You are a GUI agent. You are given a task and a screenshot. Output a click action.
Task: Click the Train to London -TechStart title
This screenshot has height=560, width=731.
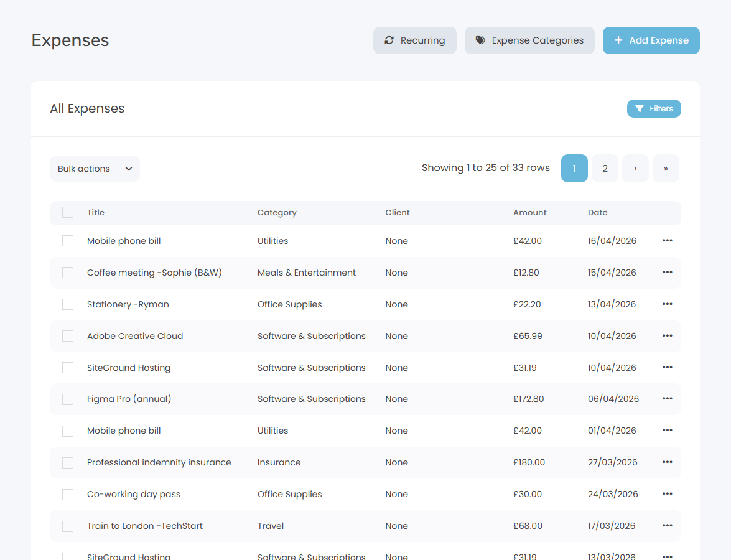click(144, 526)
